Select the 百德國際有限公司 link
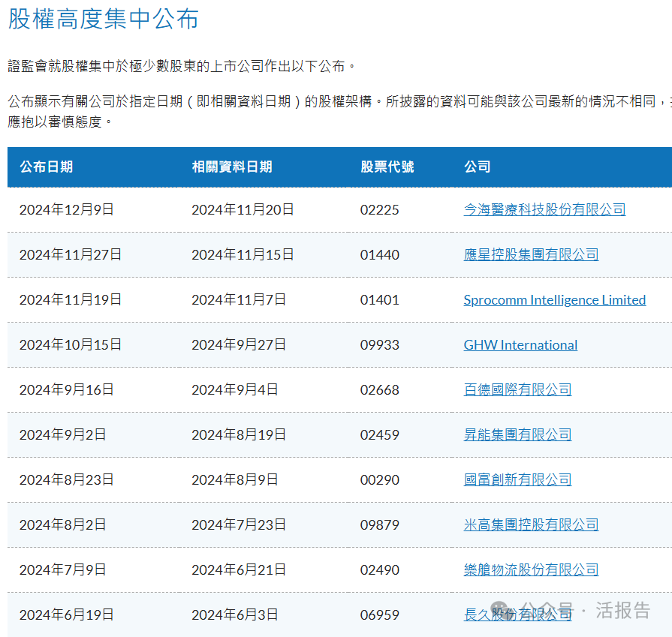The image size is (672, 637). tap(517, 390)
